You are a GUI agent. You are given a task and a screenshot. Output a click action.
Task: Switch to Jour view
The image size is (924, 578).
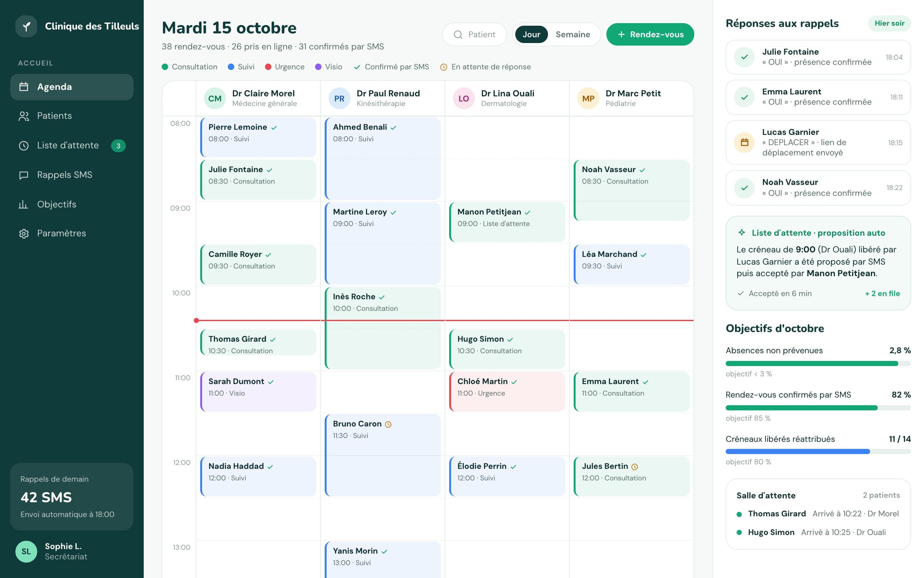click(531, 34)
